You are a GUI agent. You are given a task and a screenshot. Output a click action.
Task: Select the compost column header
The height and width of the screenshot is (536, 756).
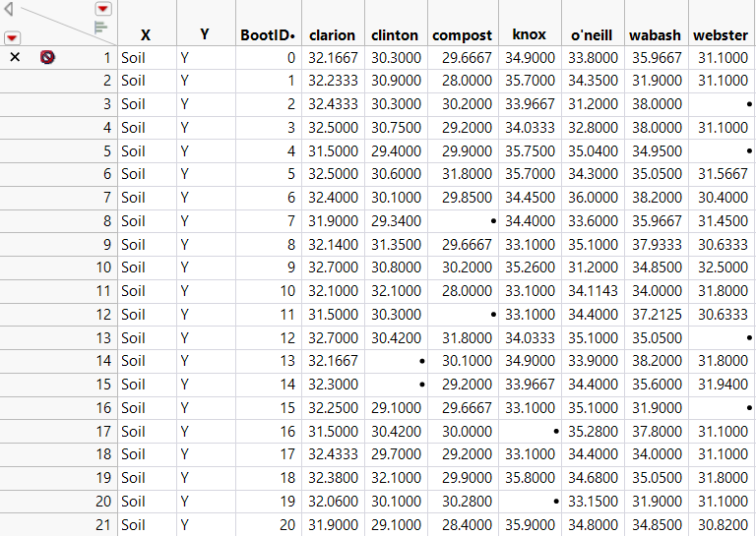(x=463, y=34)
